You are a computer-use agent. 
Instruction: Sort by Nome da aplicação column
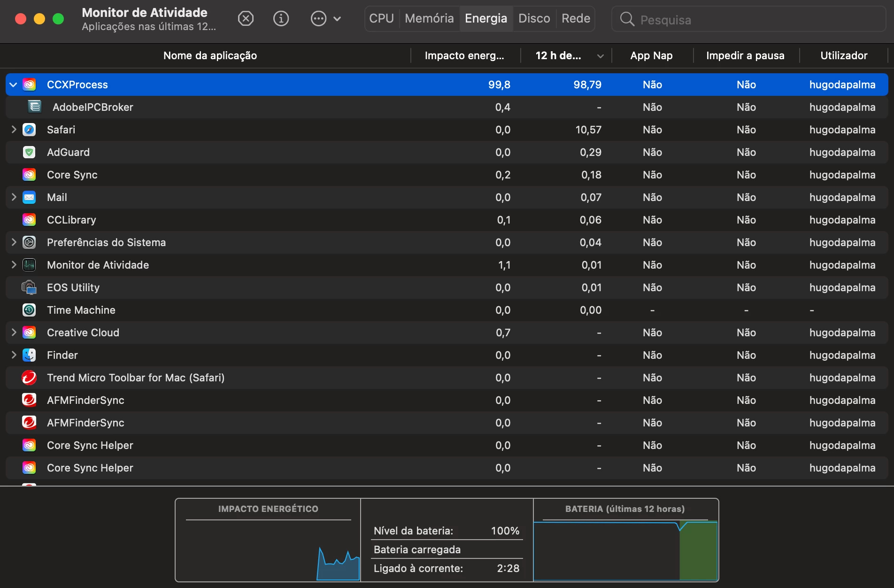[x=210, y=56]
